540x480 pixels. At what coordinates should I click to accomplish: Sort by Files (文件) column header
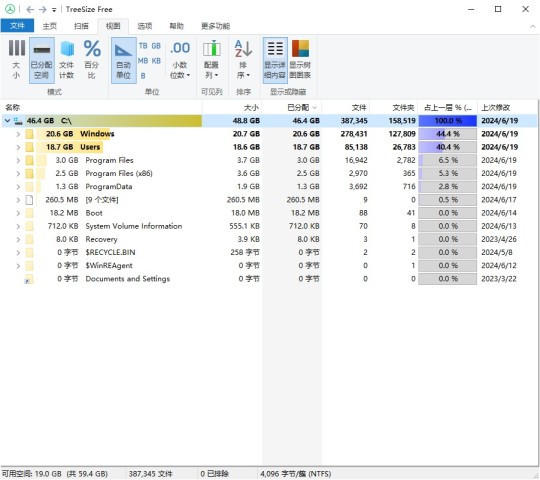tap(346, 107)
